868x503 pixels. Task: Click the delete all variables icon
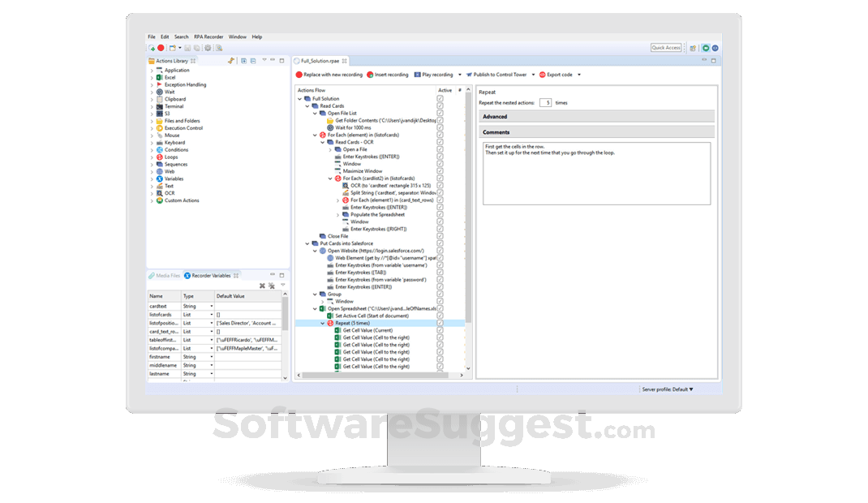271,286
